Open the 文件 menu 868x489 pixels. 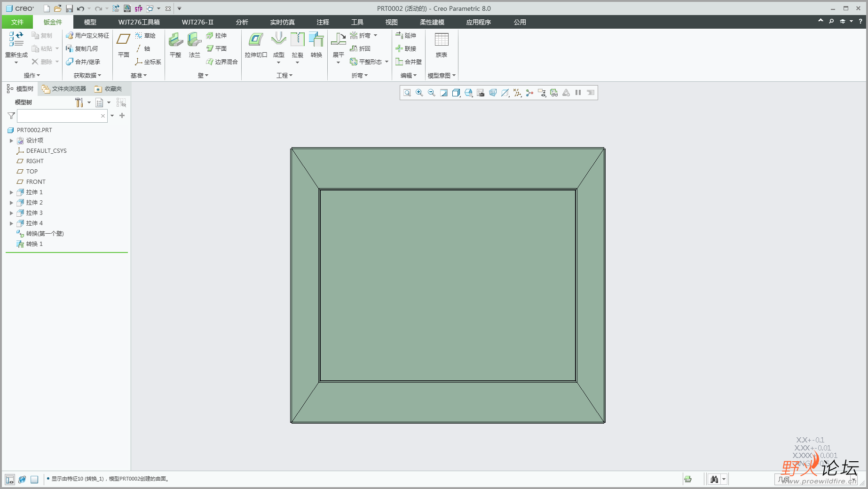coord(17,22)
